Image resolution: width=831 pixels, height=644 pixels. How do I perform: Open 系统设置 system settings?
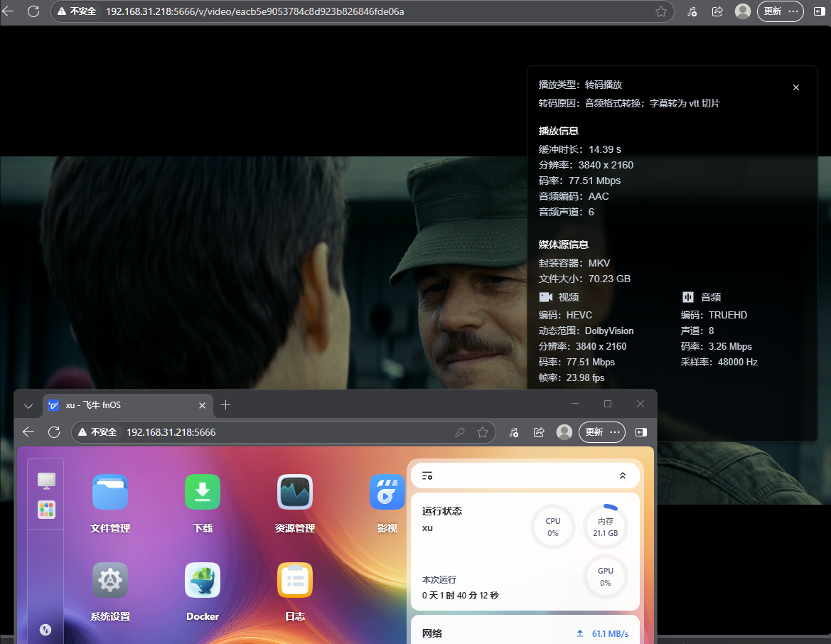pyautogui.click(x=110, y=580)
